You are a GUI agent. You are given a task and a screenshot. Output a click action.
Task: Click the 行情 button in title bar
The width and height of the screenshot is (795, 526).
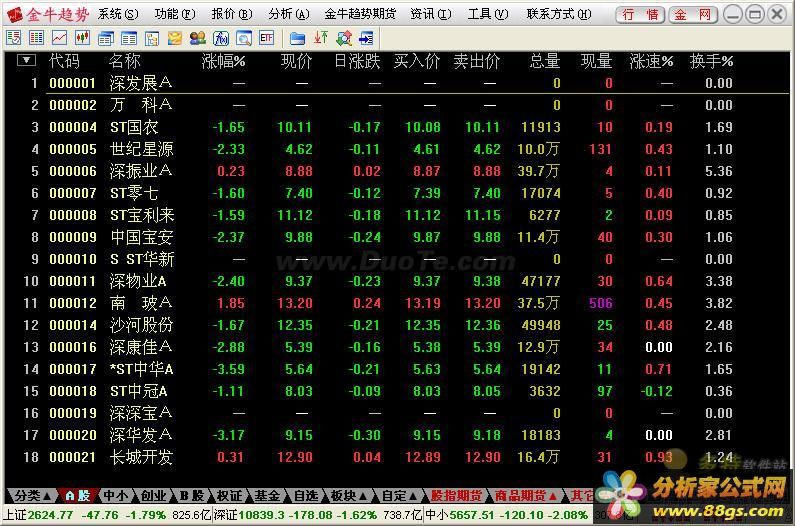pyautogui.click(x=640, y=14)
